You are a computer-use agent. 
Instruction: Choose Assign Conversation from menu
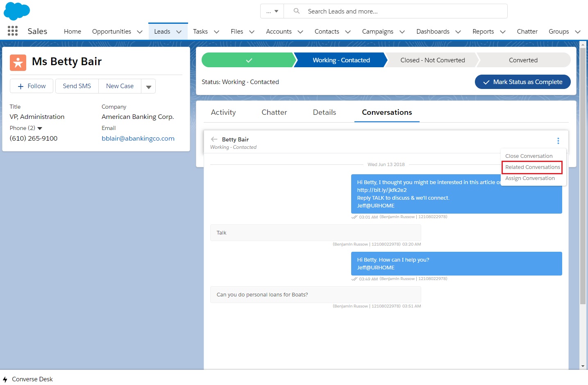coord(530,178)
